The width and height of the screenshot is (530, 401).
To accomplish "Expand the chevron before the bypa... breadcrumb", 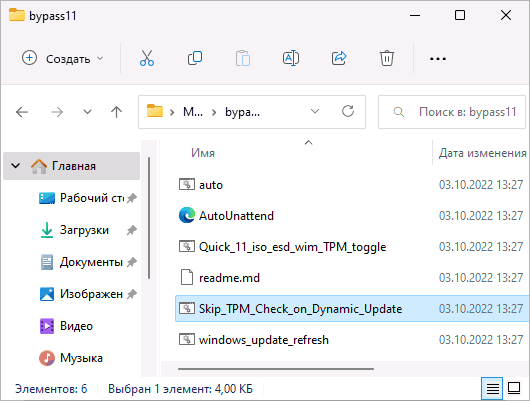I will point(214,112).
